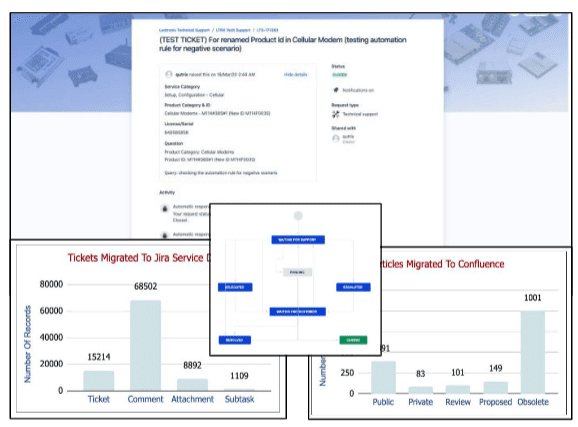This screenshot has height=427, width=578.
Task: Open the ticket ID breadcrumb link
Action: tap(267, 30)
